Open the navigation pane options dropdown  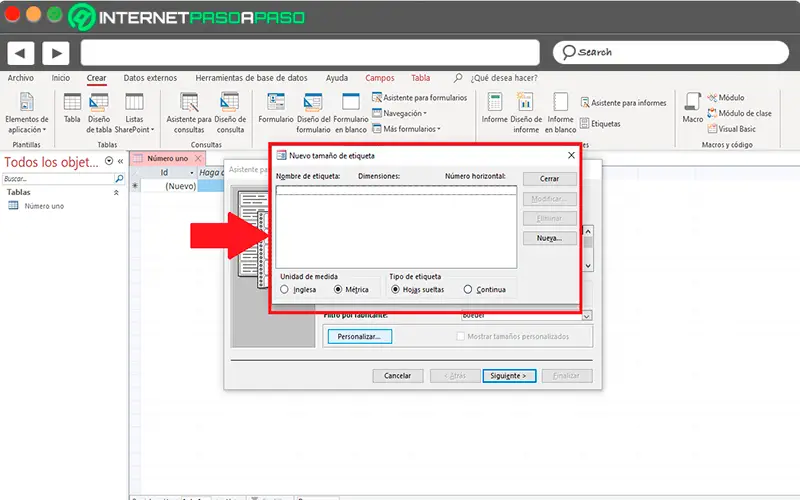tap(109, 161)
